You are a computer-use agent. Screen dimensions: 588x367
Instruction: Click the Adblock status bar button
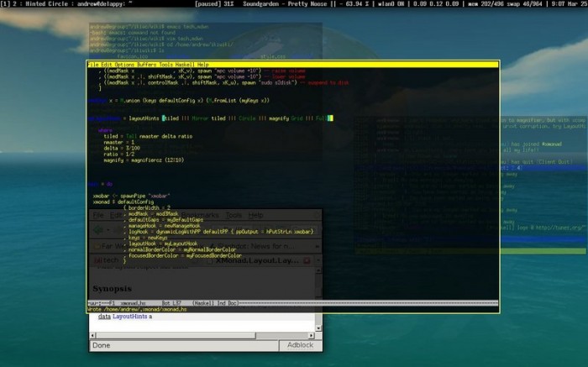click(x=300, y=345)
